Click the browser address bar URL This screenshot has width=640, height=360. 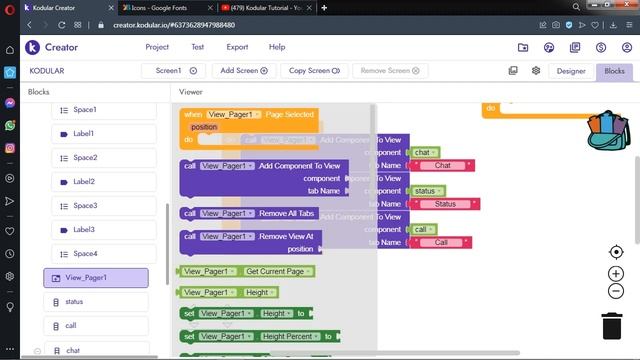[x=174, y=25]
